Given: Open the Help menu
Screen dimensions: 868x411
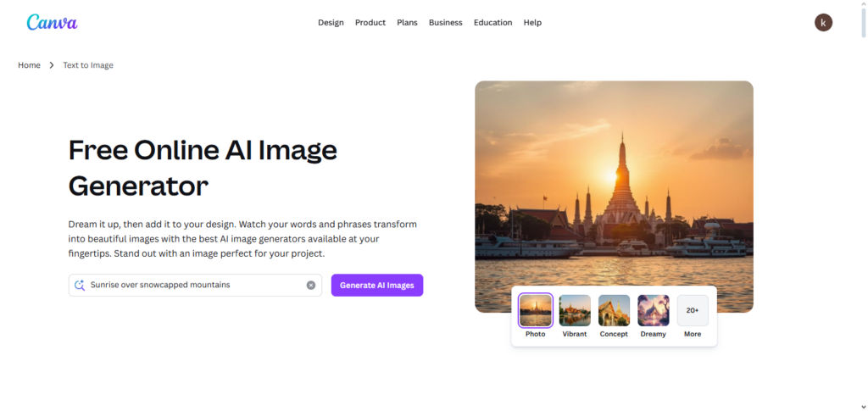Looking at the screenshot, I should (x=532, y=23).
